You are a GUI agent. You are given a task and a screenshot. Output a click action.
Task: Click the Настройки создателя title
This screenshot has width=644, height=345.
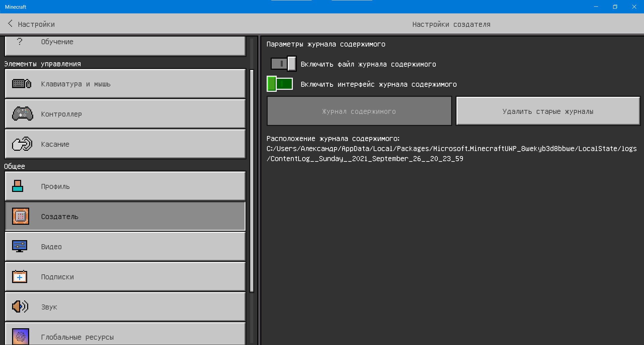(451, 24)
